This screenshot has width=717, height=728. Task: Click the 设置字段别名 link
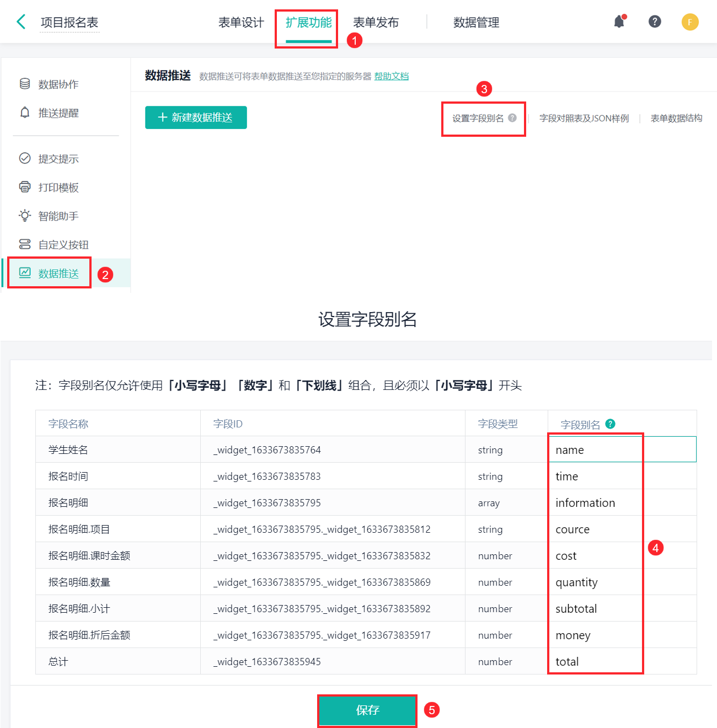tap(478, 118)
